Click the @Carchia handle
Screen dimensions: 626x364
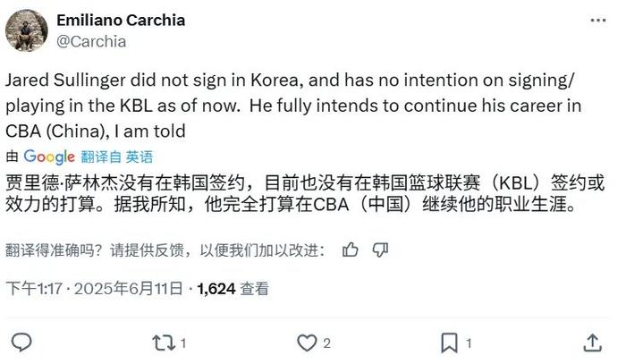point(91,41)
